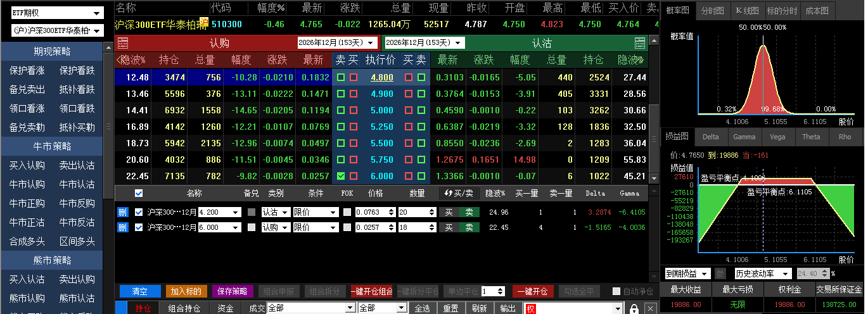Delete the 6.000 order row with 删
The height and width of the screenshot is (314, 868).
(123, 227)
